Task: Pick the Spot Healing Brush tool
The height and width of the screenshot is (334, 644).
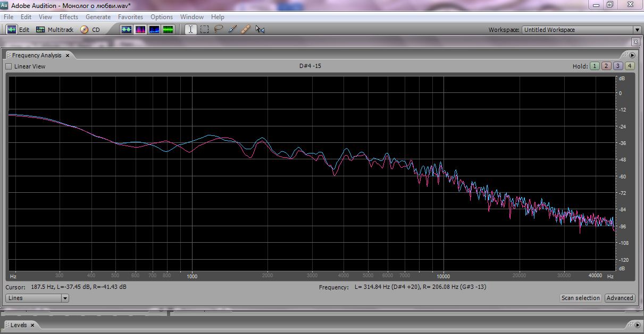Action: (x=246, y=30)
